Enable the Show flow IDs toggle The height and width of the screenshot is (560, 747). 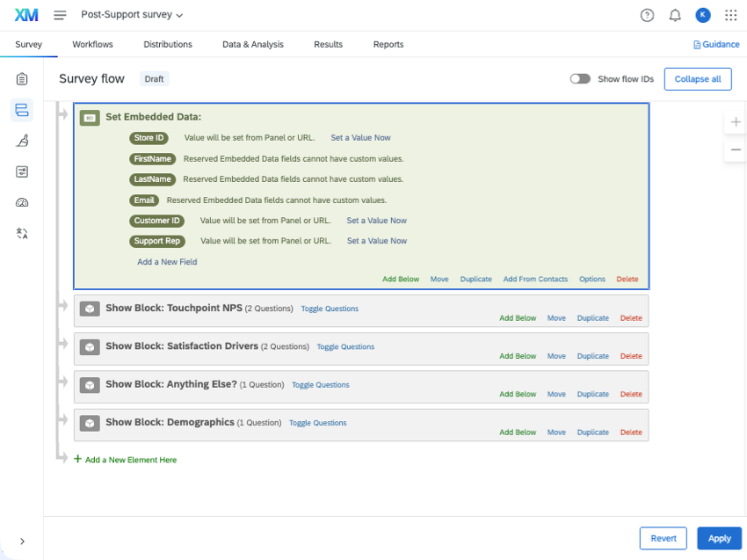pos(580,78)
